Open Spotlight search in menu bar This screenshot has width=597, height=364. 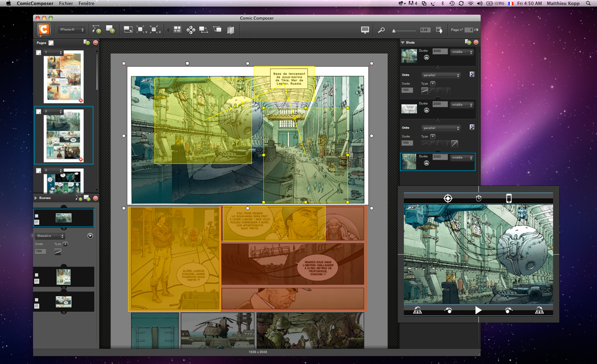[588, 3]
